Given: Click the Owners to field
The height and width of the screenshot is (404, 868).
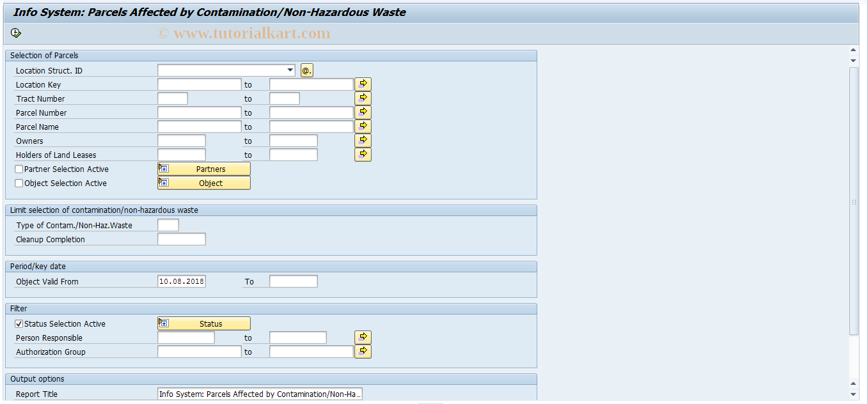Looking at the screenshot, I should [294, 141].
